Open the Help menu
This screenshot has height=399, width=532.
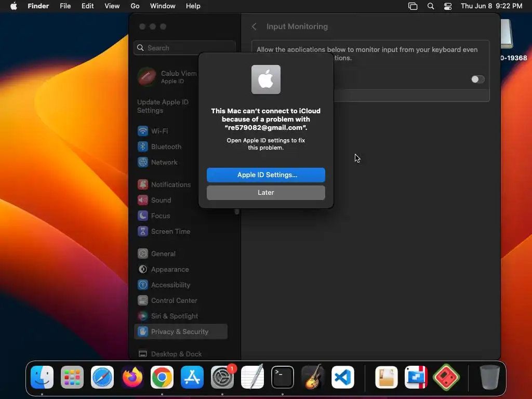coord(193,6)
